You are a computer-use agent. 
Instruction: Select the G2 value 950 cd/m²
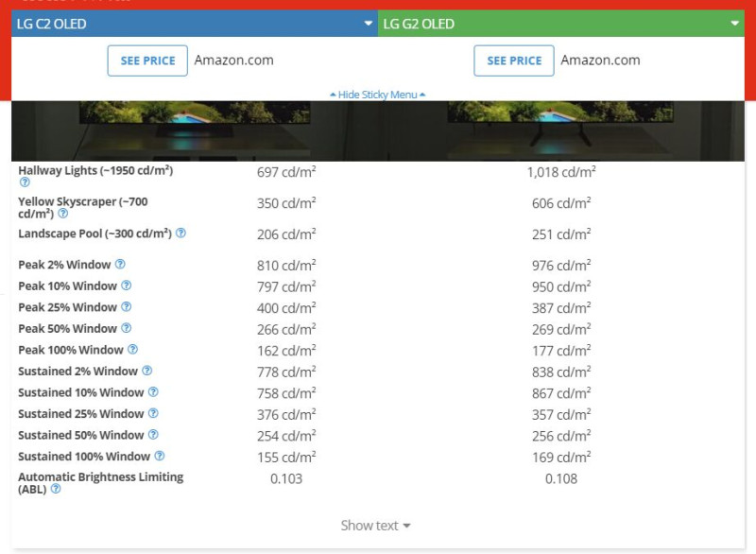click(x=561, y=286)
